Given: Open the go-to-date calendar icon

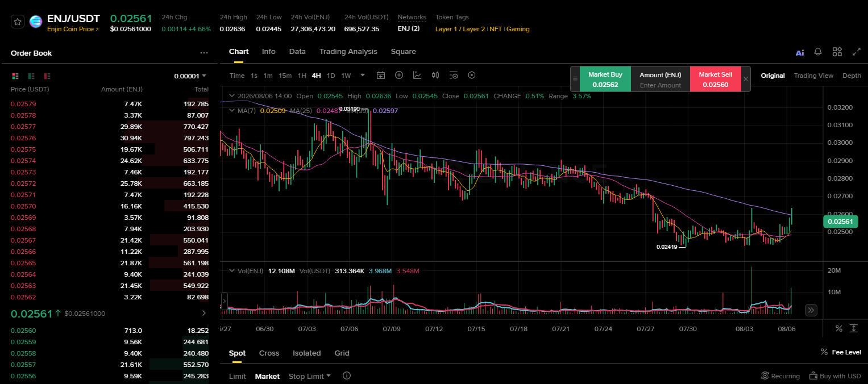Looking at the screenshot, I should pos(381,75).
